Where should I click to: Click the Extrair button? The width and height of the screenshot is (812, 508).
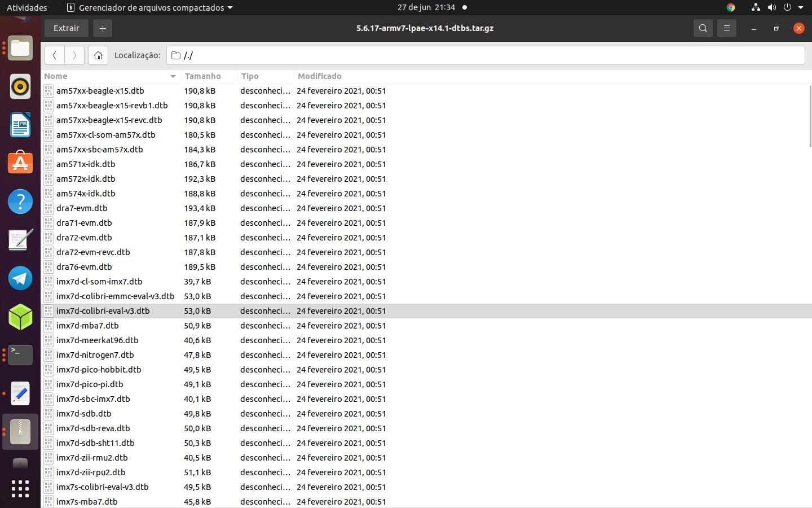(67, 28)
